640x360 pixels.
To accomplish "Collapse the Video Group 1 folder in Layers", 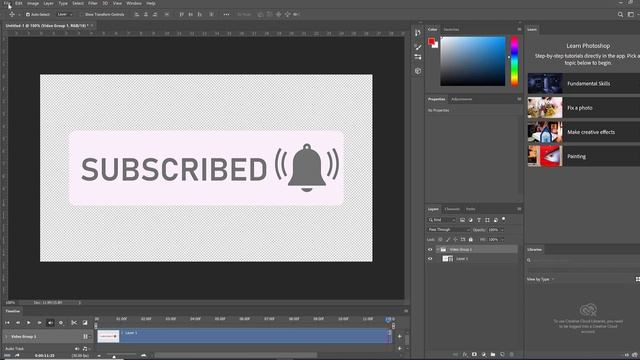I will [438, 249].
